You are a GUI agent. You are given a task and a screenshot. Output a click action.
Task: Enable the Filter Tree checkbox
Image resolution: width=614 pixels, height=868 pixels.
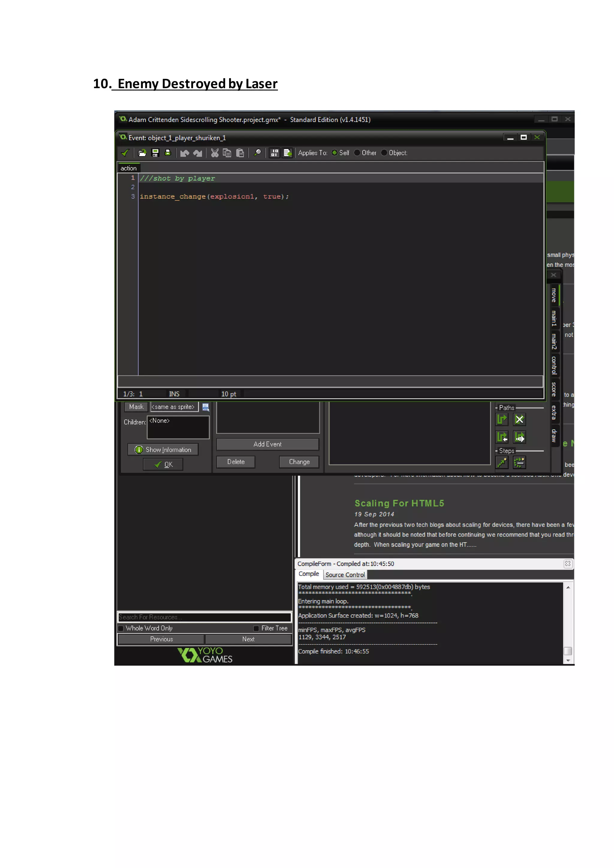click(x=256, y=628)
